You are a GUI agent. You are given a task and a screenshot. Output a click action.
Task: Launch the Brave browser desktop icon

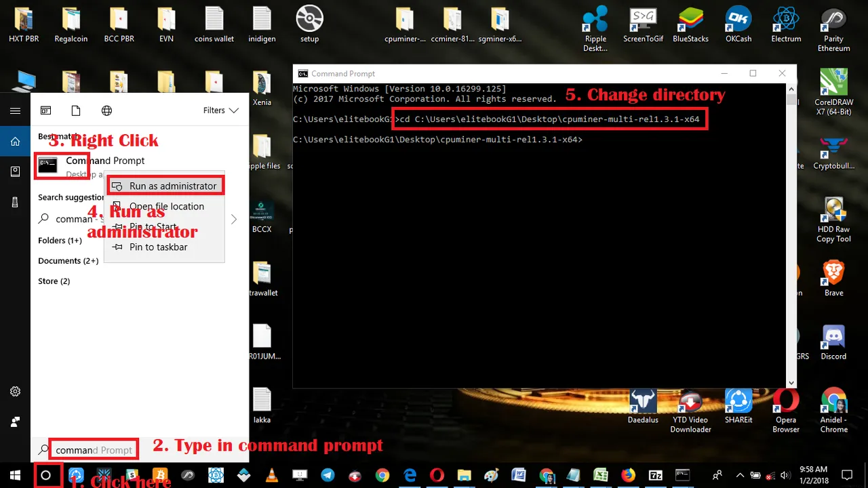tap(833, 279)
